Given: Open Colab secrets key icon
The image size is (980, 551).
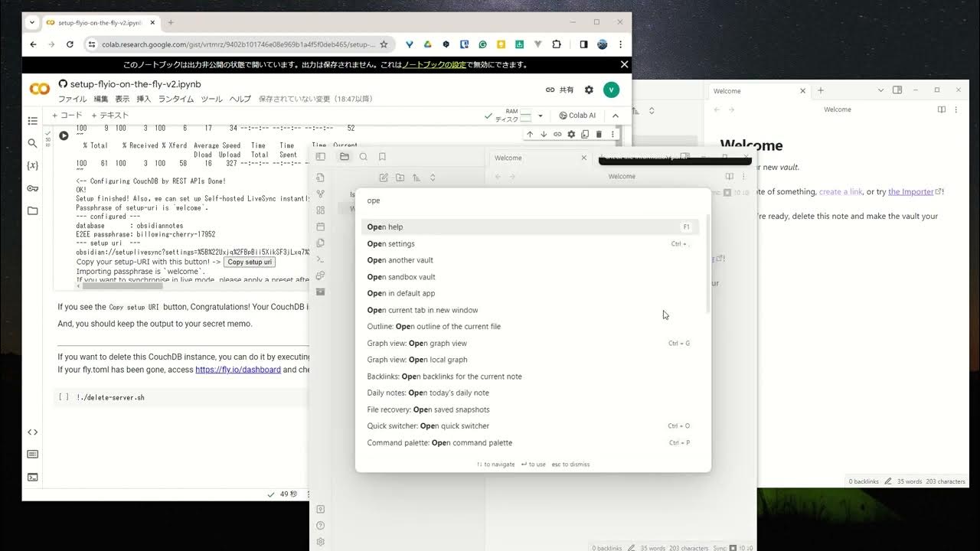Looking at the screenshot, I should click(32, 188).
